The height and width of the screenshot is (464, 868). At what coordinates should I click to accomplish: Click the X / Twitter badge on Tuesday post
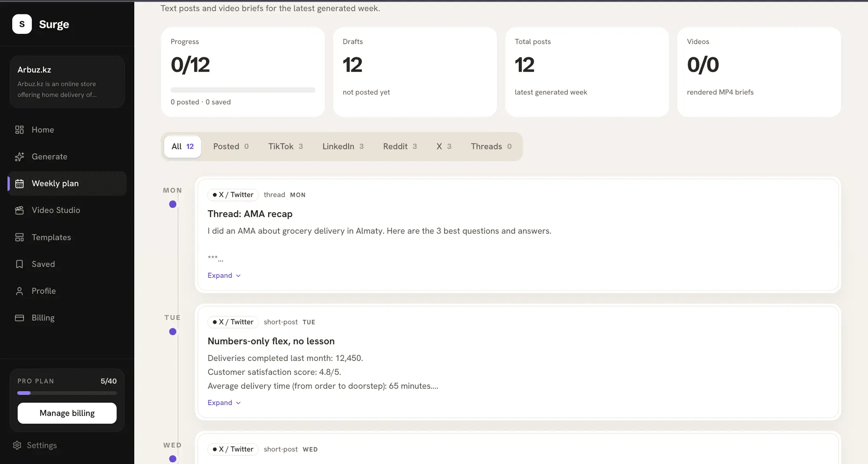233,322
